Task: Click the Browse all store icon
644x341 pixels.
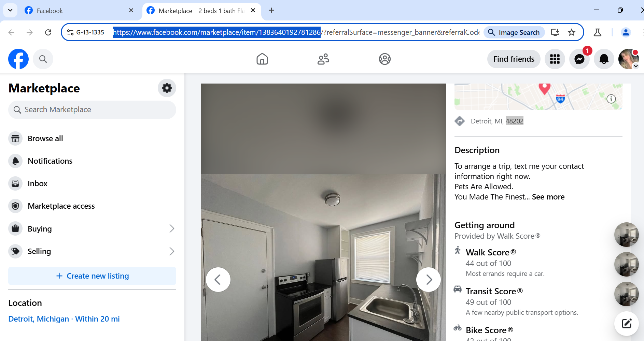Action: pos(15,138)
